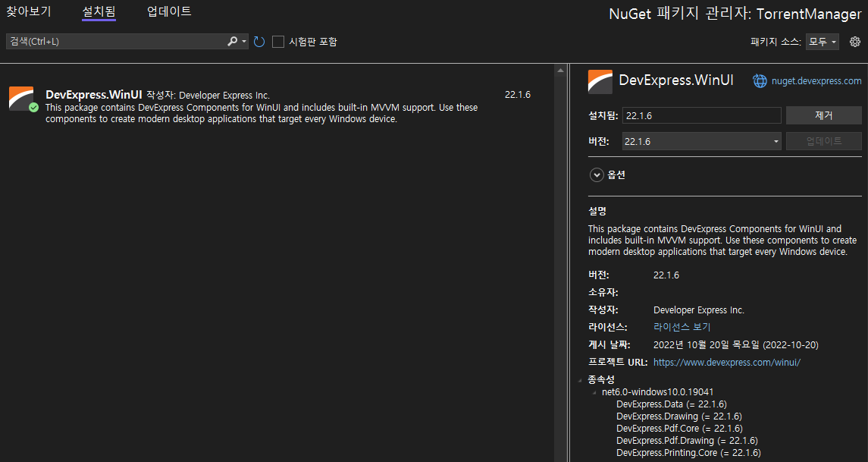868x462 pixels.
Task: Expand the 버전 dropdown showing 22.1.6
Action: [x=775, y=141]
